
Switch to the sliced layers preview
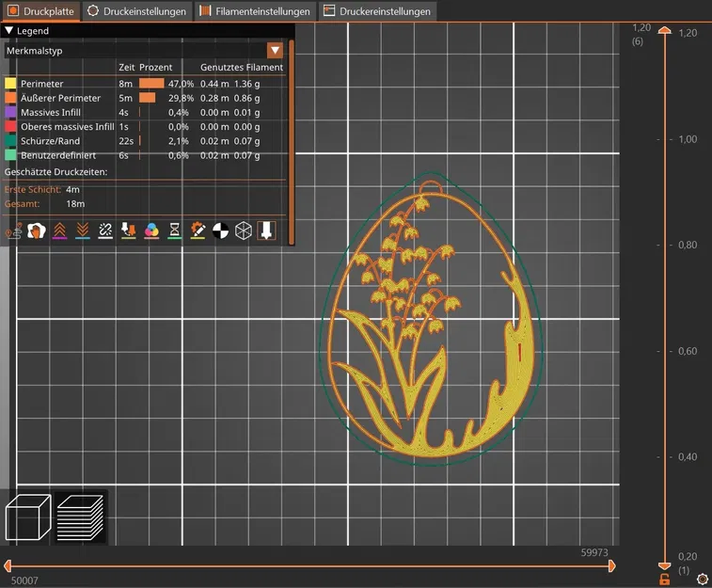tap(80, 517)
